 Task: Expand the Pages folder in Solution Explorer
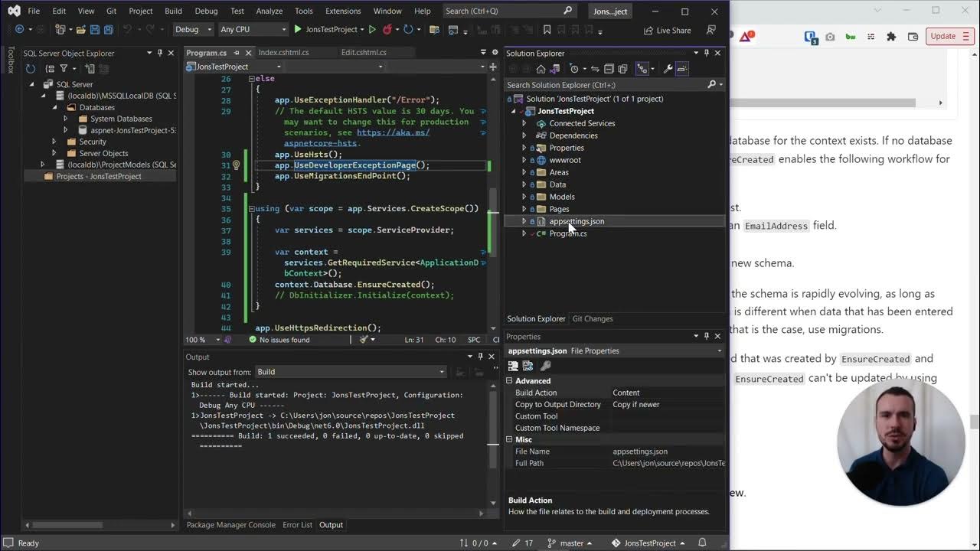click(524, 209)
